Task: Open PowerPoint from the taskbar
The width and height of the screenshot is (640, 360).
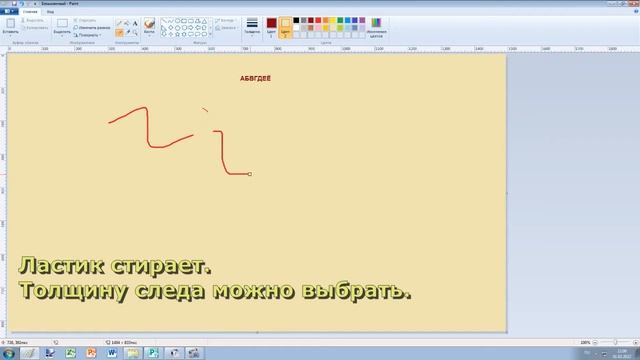Action: pyautogui.click(x=91, y=353)
